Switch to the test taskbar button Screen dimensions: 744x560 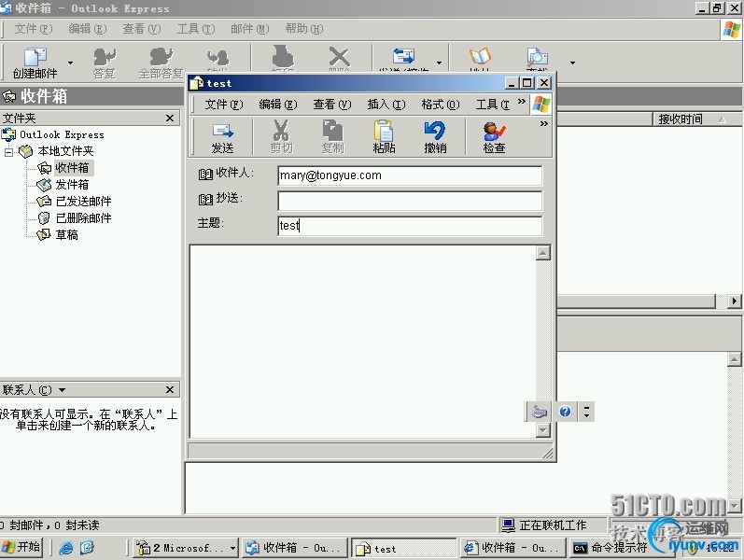pos(404,548)
